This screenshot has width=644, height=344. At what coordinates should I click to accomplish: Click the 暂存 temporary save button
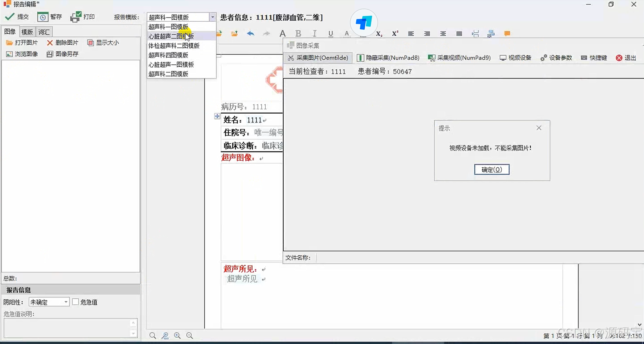[50, 17]
